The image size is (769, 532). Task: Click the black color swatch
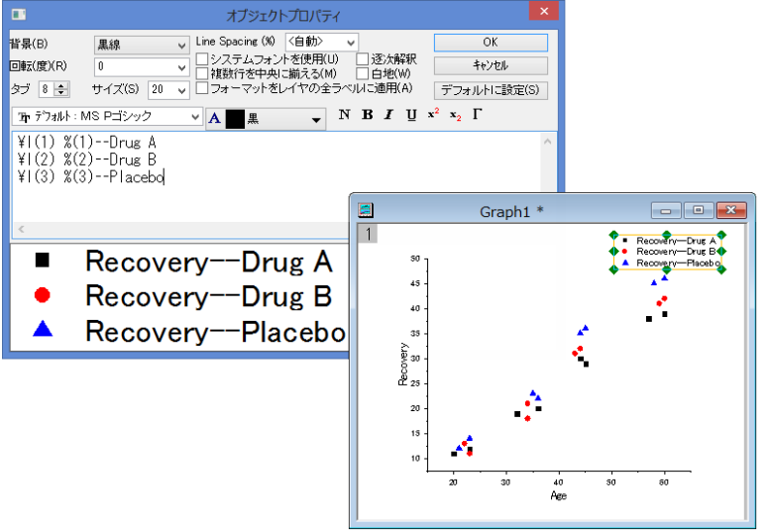pyautogui.click(x=235, y=119)
